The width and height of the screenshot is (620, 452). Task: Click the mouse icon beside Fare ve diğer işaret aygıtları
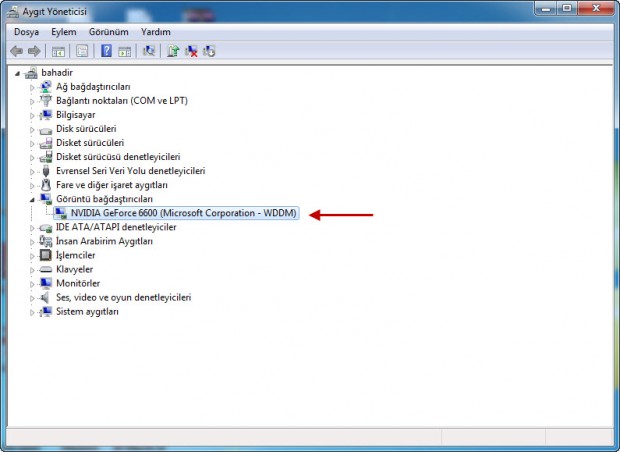[46, 185]
